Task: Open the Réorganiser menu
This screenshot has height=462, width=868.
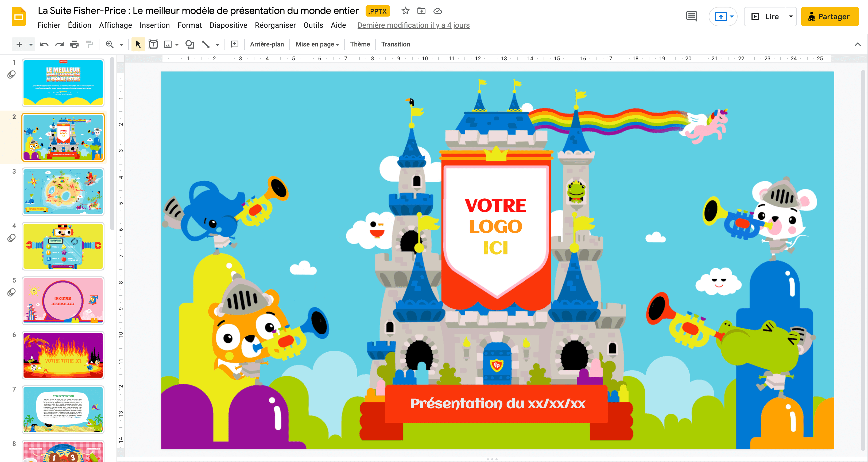Action: (x=275, y=25)
